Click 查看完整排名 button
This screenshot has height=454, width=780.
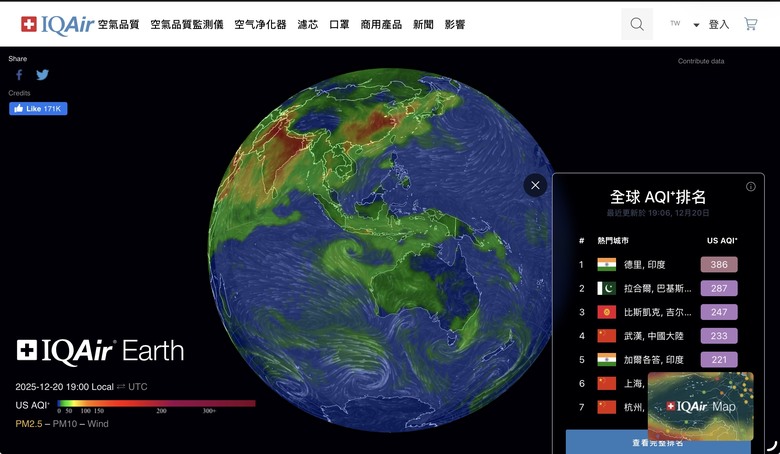[x=658, y=442]
